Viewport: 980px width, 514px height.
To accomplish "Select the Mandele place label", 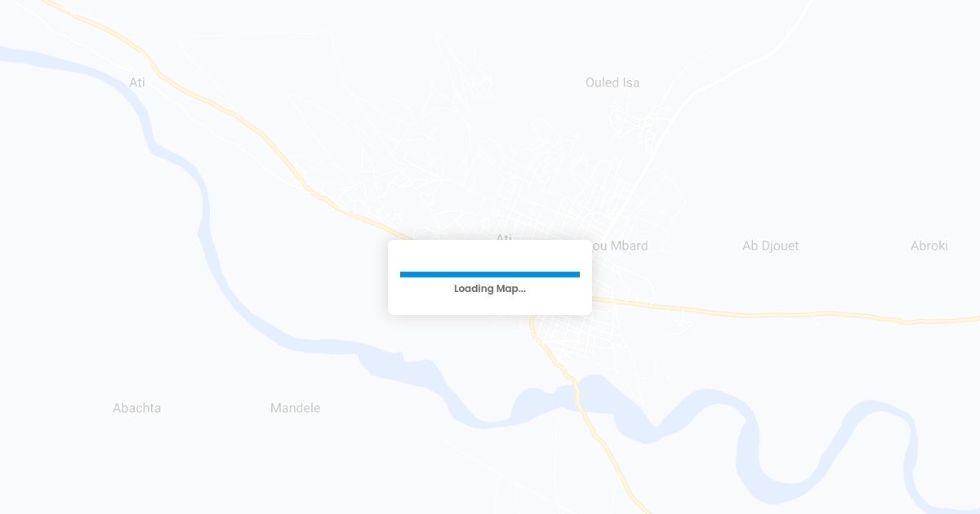I will click(295, 408).
